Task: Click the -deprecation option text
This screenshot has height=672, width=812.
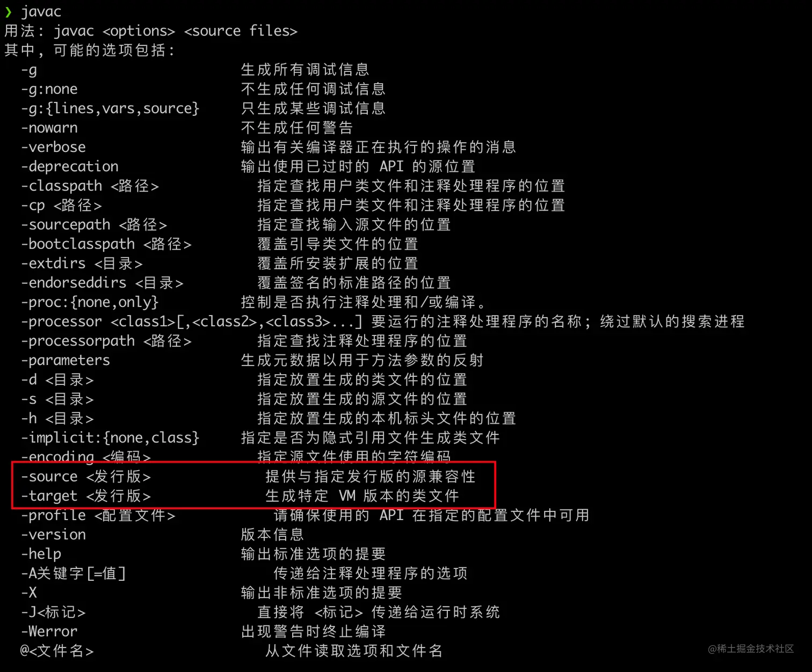Action: point(70,166)
